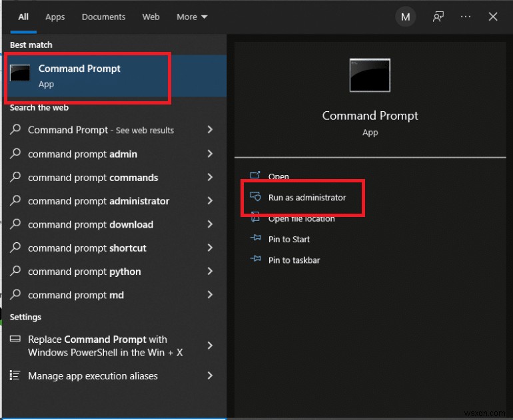Click search icon beside command prompt md
Image resolution: width=513 pixels, height=420 pixels.
[15, 294]
